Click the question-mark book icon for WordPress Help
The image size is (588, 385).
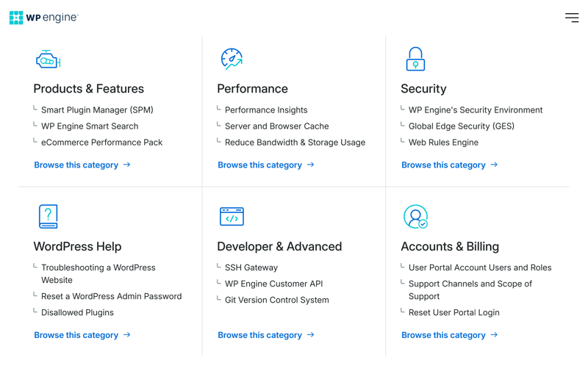pos(49,216)
